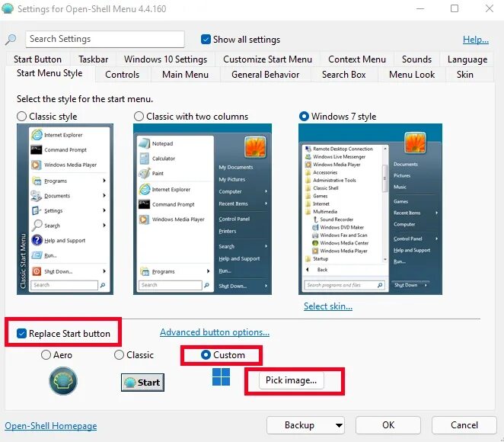Switch to the Taskbar tab
The image size is (504, 442).
[x=93, y=59]
